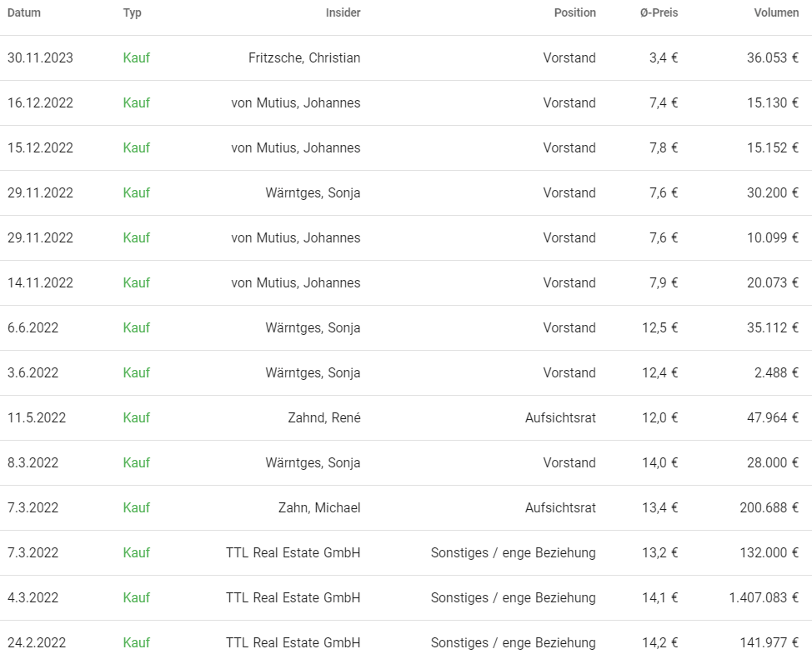Click the 1.407.083 € volume entry
The image size is (812, 664).
click(764, 598)
